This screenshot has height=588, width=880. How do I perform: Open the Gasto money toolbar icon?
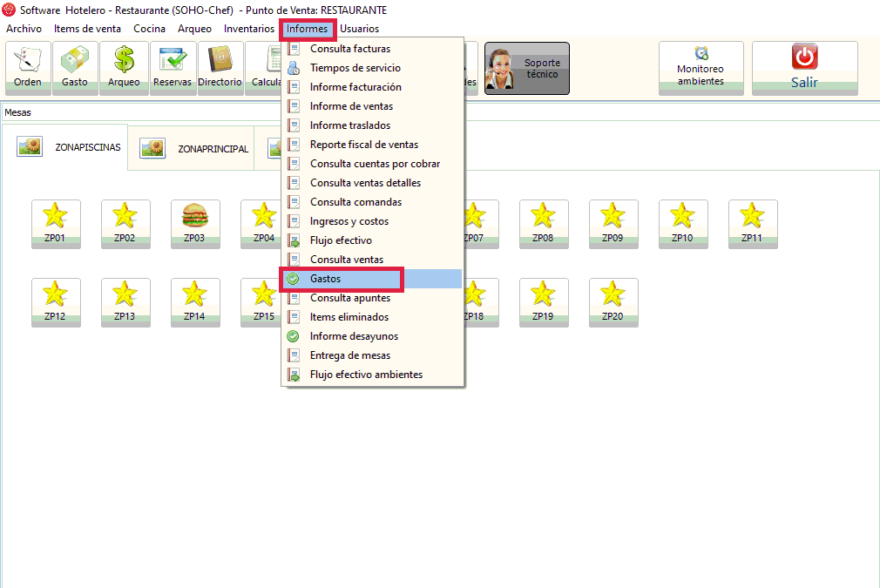tap(75, 67)
